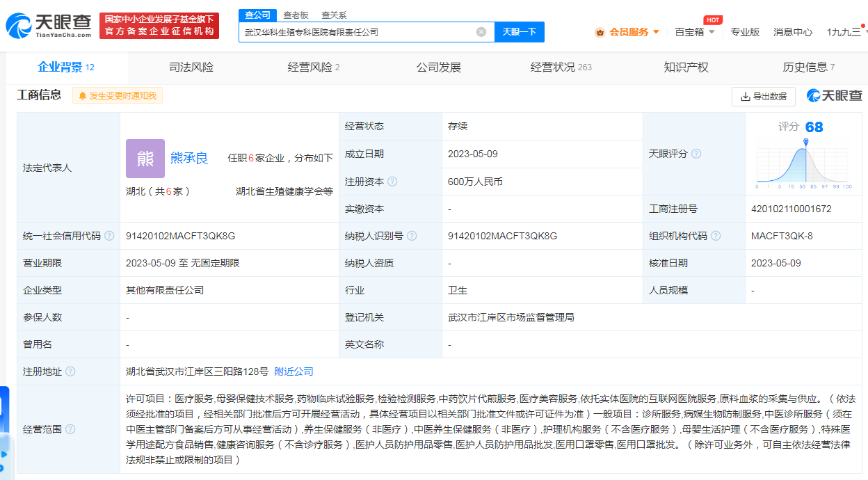
Task: Click 湖北（共6家） text
Action: pos(158,191)
